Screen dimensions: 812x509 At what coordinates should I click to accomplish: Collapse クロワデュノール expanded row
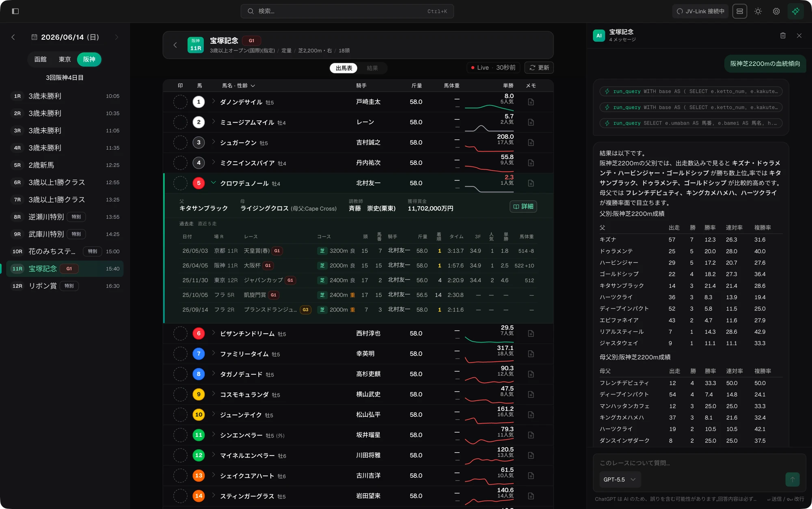pyautogui.click(x=213, y=183)
